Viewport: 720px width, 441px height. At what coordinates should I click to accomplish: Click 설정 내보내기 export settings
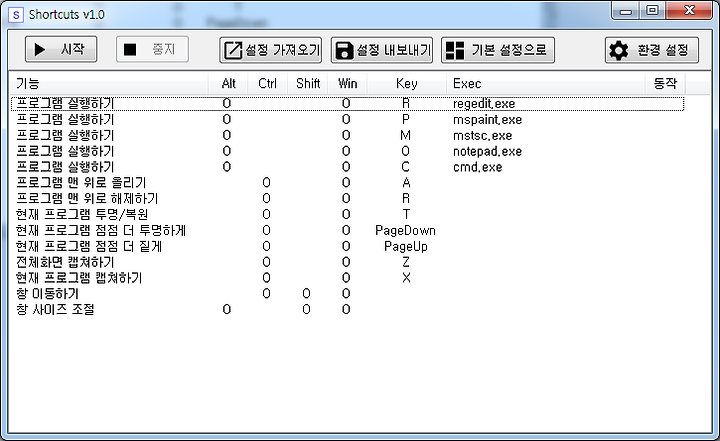click(382, 50)
